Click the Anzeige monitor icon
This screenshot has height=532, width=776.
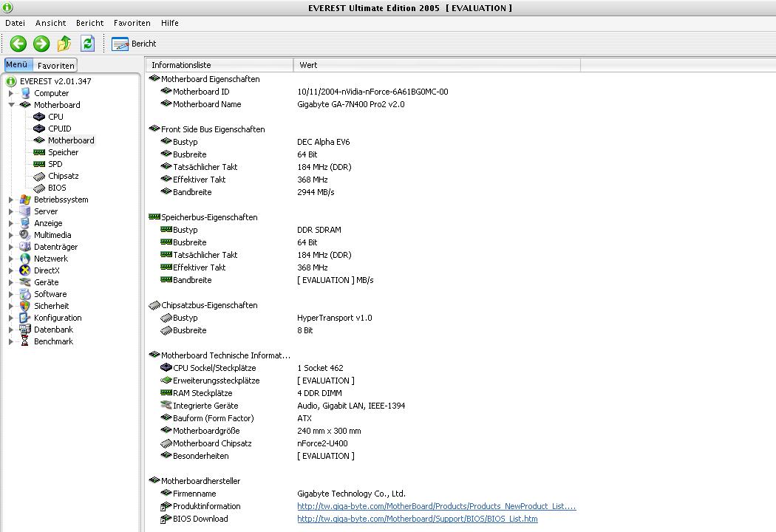pyautogui.click(x=24, y=223)
